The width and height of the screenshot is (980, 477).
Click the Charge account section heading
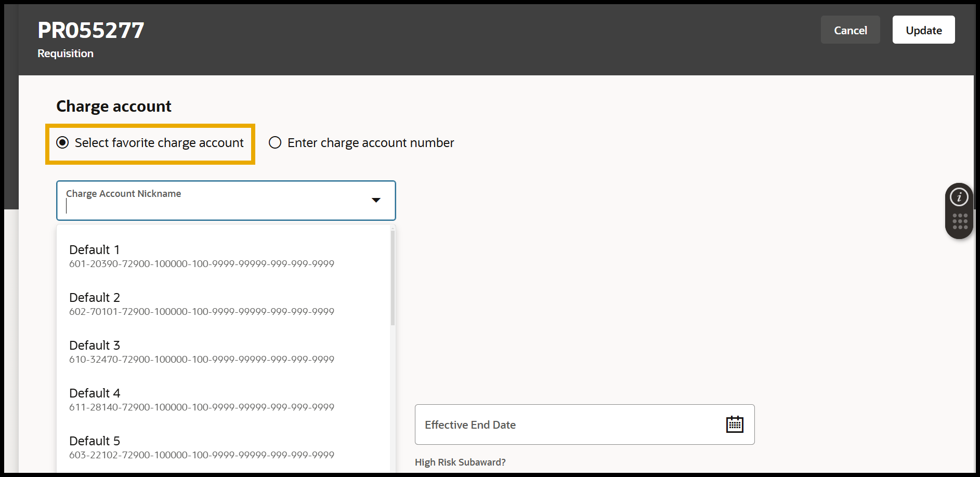[113, 106]
